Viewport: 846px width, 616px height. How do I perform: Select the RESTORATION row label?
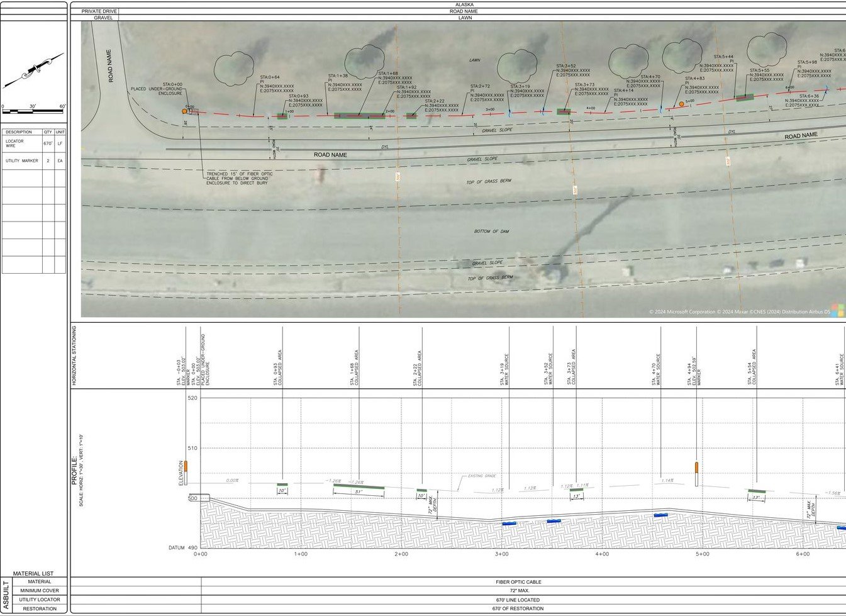pos(40,608)
